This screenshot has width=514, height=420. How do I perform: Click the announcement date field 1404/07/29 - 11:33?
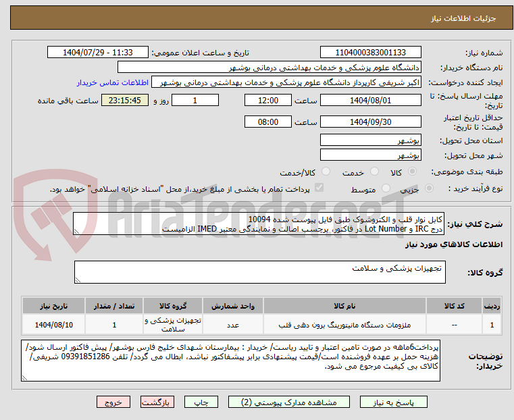coord(98,53)
